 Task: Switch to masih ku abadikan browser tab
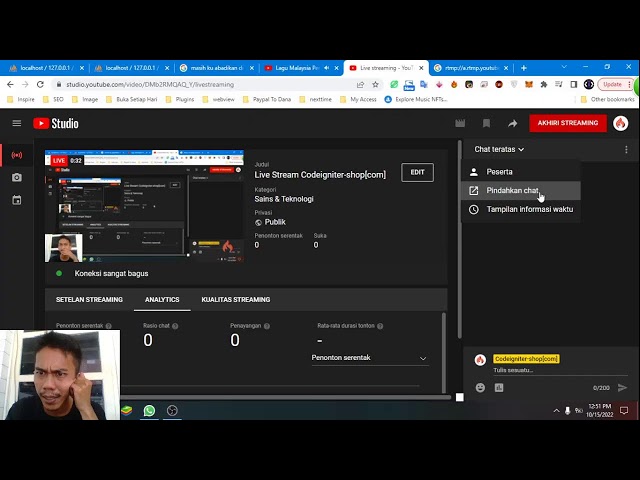point(216,68)
